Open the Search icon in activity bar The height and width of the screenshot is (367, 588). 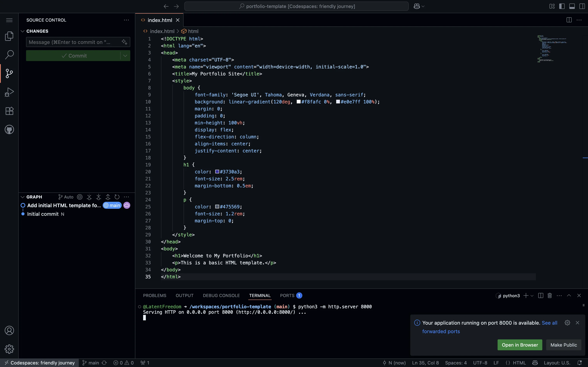(9, 55)
